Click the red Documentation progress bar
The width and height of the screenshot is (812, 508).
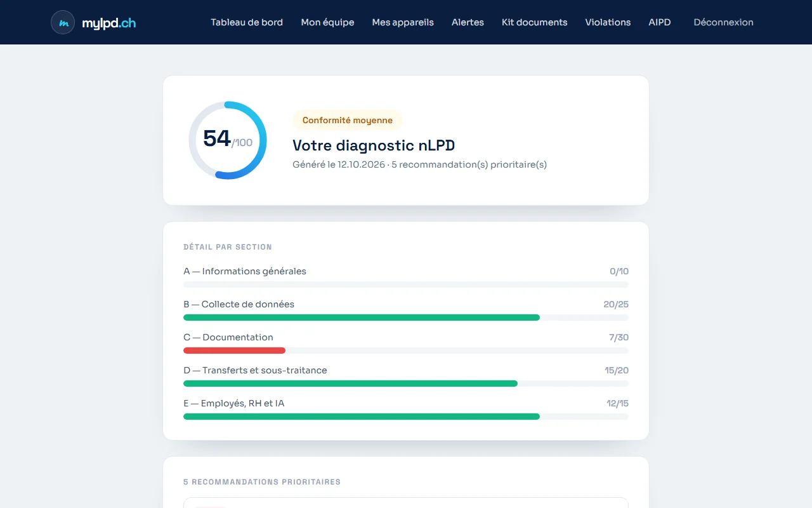[x=234, y=351]
